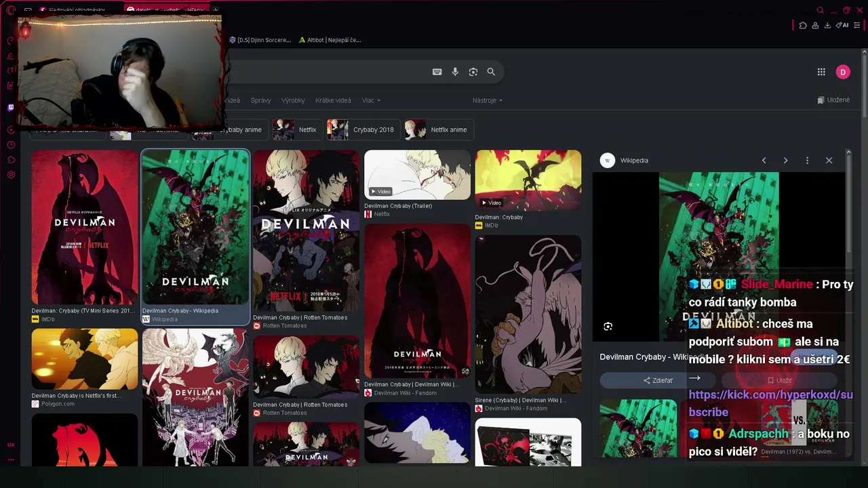
Task: Select the Netflix filter chip
Action: [x=296, y=129]
